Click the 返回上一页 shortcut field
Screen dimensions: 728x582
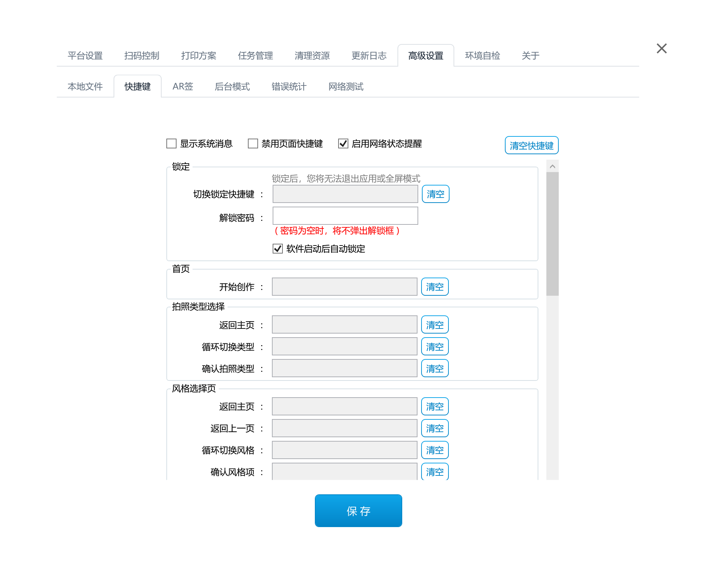pos(345,428)
